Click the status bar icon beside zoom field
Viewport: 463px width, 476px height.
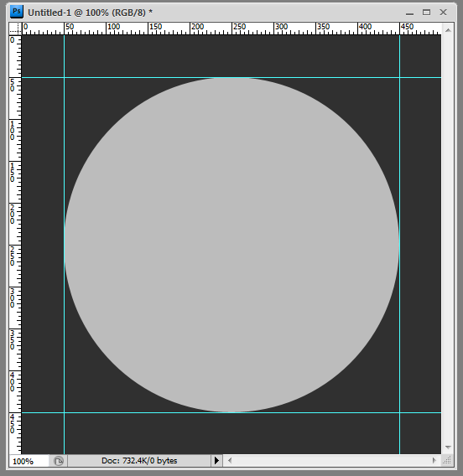click(x=59, y=461)
